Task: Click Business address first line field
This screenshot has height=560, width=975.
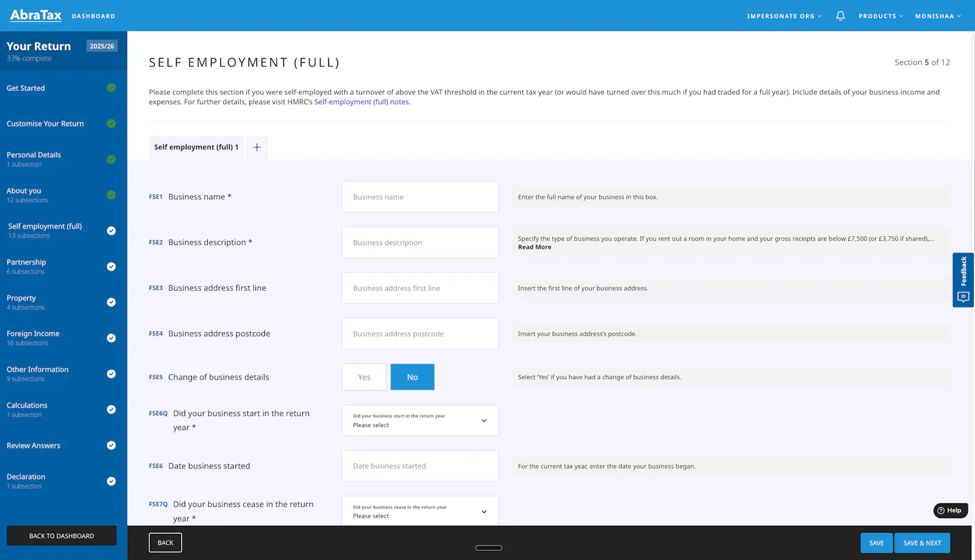Action: (x=420, y=288)
